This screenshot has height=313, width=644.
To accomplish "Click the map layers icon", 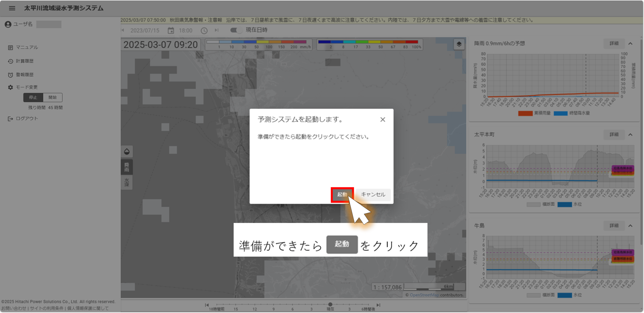I will pyautogui.click(x=459, y=44).
